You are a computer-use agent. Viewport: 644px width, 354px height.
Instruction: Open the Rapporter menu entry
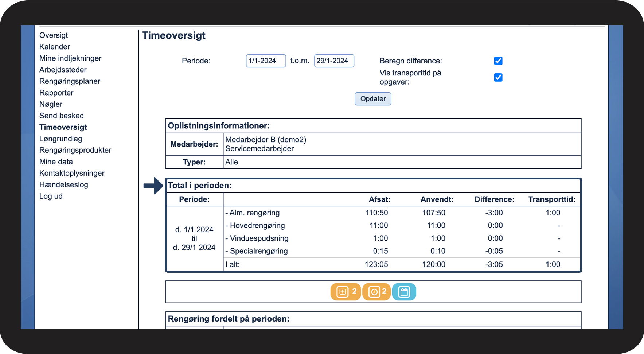point(56,93)
